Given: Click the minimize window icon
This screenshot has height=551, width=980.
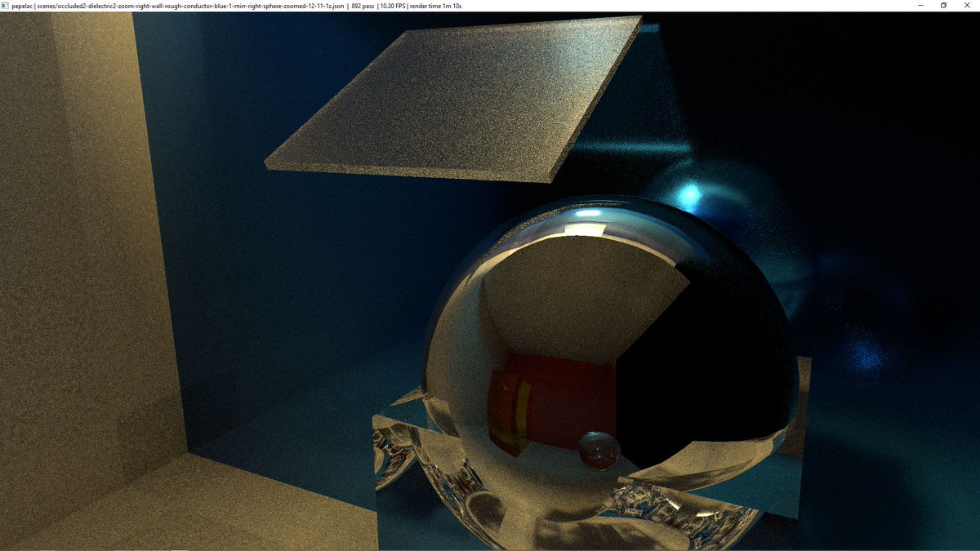Looking at the screenshot, I should [x=921, y=5].
